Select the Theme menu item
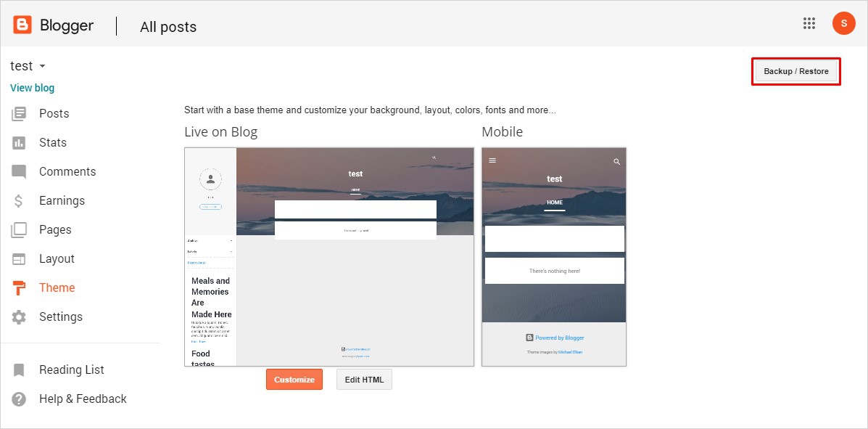 click(57, 288)
